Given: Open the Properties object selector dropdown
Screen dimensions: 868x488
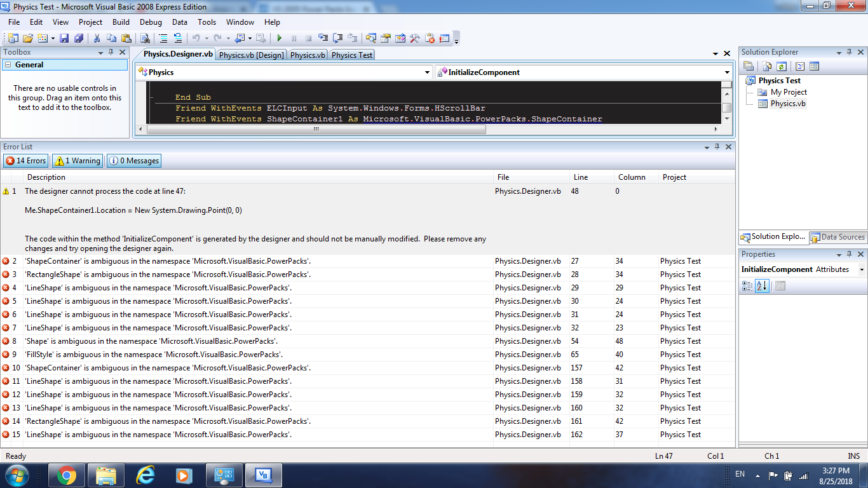Looking at the screenshot, I should (862, 269).
